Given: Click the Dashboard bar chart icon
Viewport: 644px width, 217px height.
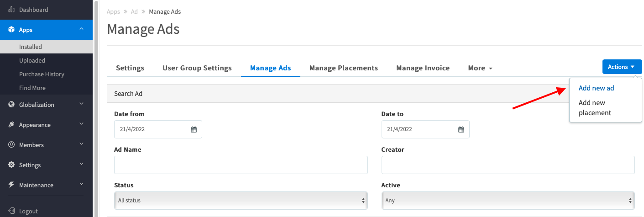Looking at the screenshot, I should click(x=11, y=10).
